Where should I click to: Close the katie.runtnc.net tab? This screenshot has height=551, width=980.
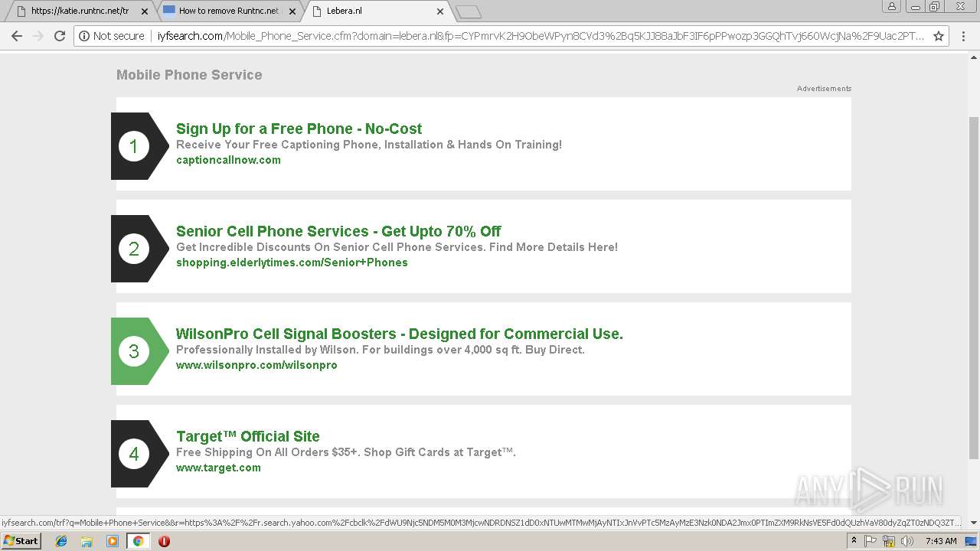[144, 11]
